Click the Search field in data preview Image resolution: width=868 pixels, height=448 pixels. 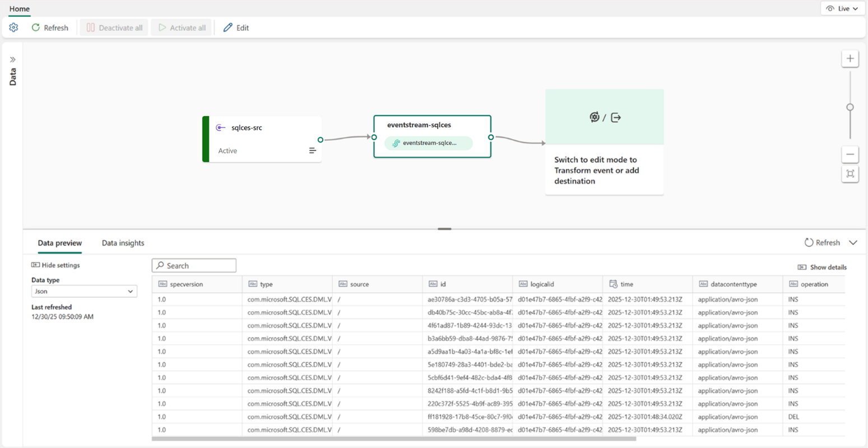click(194, 266)
